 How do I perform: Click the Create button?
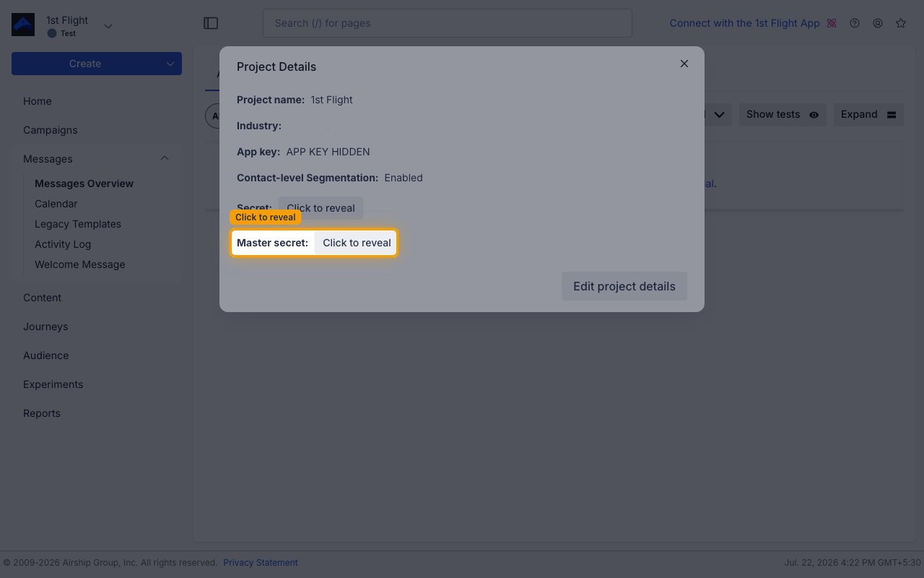click(x=85, y=64)
